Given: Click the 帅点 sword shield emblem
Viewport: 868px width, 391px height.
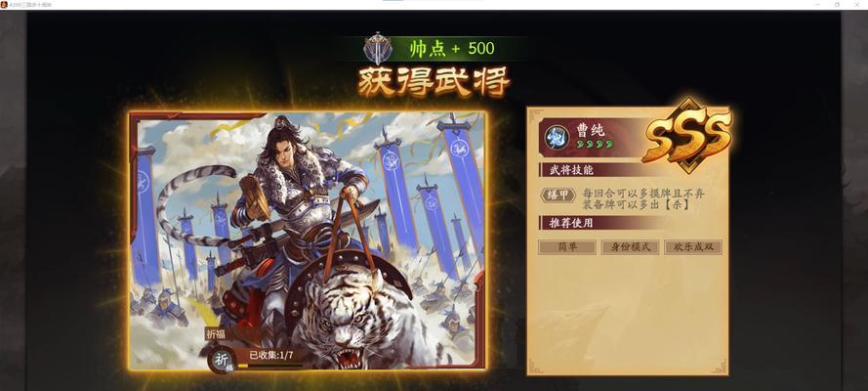Looking at the screenshot, I should (378, 48).
